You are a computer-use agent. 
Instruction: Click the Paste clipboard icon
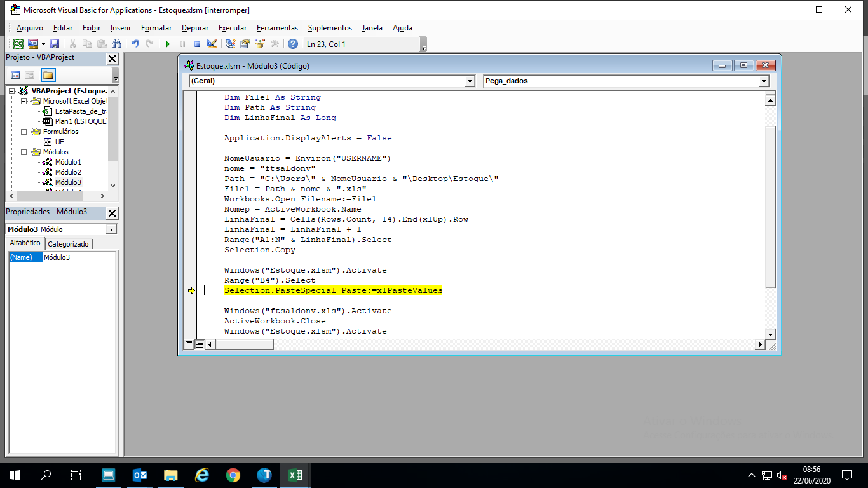click(x=102, y=44)
